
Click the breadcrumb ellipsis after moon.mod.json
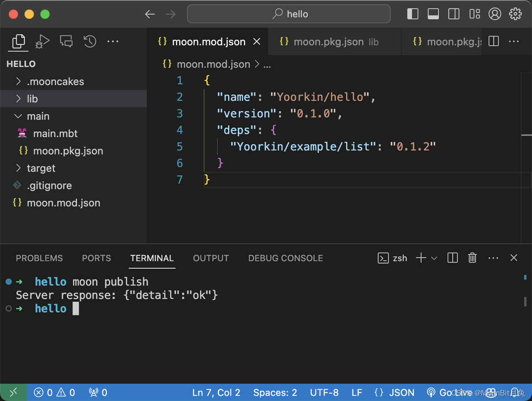267,65
